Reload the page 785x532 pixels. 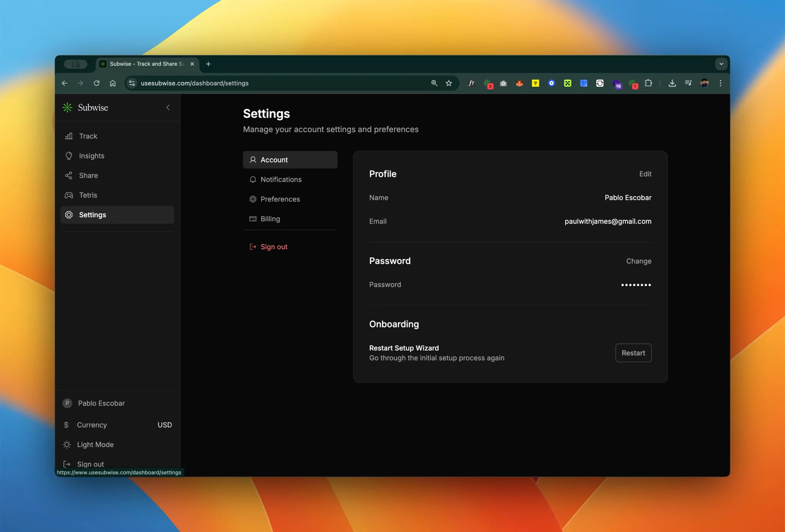pos(97,83)
